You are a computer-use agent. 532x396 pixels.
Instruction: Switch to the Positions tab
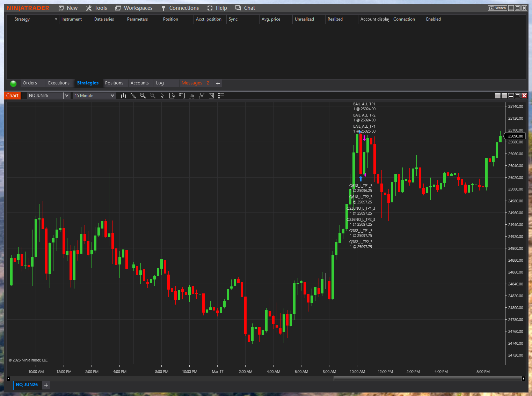[114, 83]
